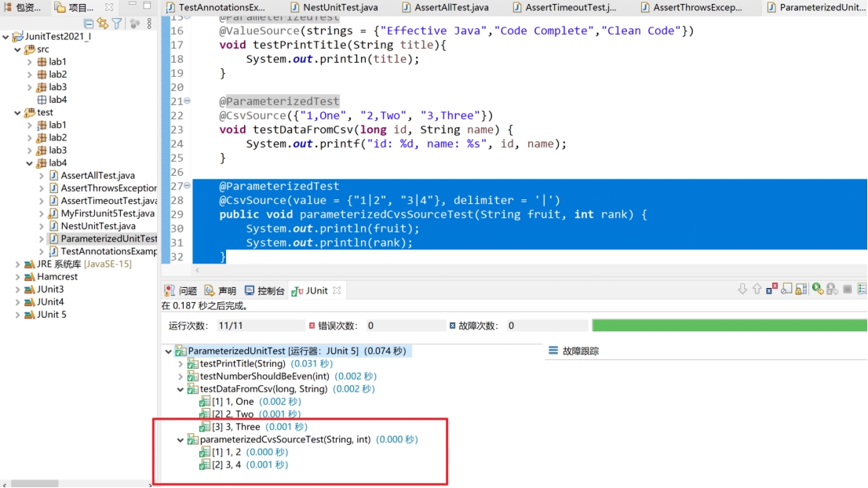
Task: Rerun the JUnit test run
Action: pos(819,289)
